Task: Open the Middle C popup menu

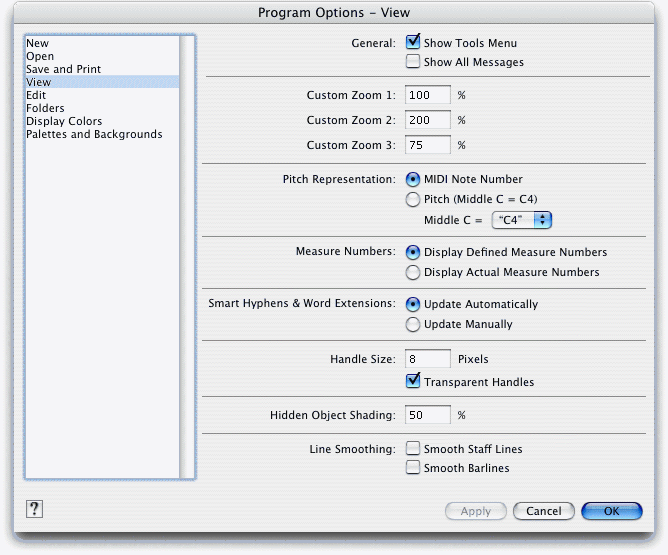Action: pyautogui.click(x=521, y=220)
